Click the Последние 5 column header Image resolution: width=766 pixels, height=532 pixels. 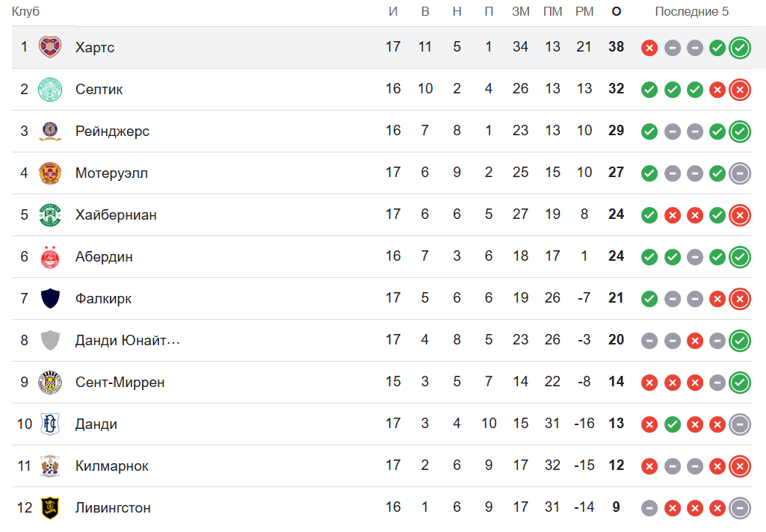(x=691, y=11)
